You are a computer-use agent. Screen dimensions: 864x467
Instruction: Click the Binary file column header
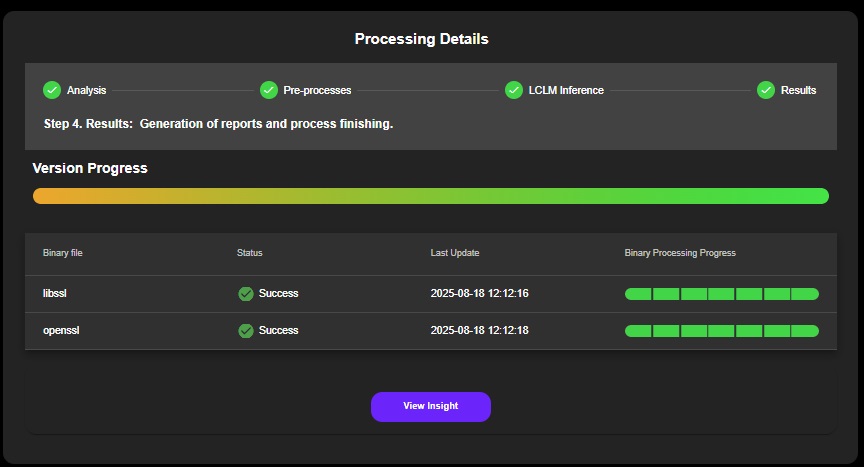(63, 253)
